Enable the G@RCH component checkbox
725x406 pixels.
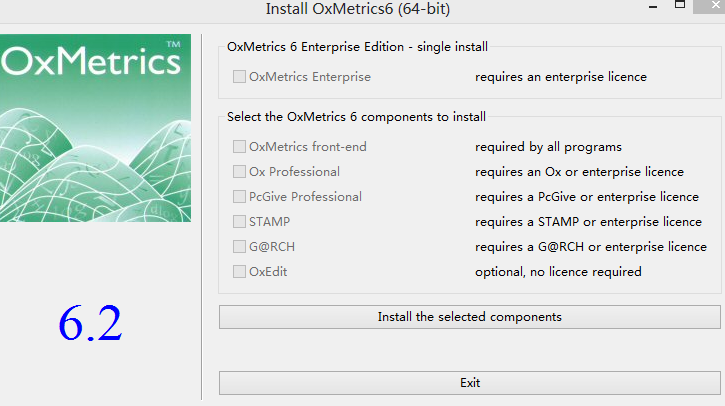coord(240,246)
